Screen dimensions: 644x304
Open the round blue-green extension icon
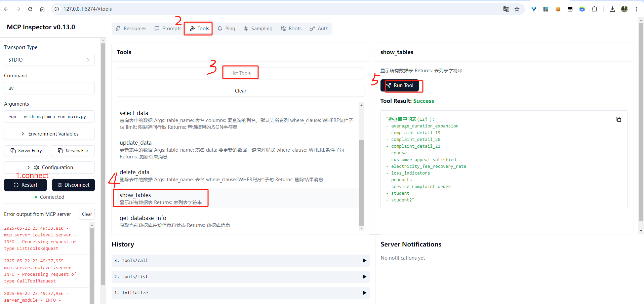(x=582, y=9)
